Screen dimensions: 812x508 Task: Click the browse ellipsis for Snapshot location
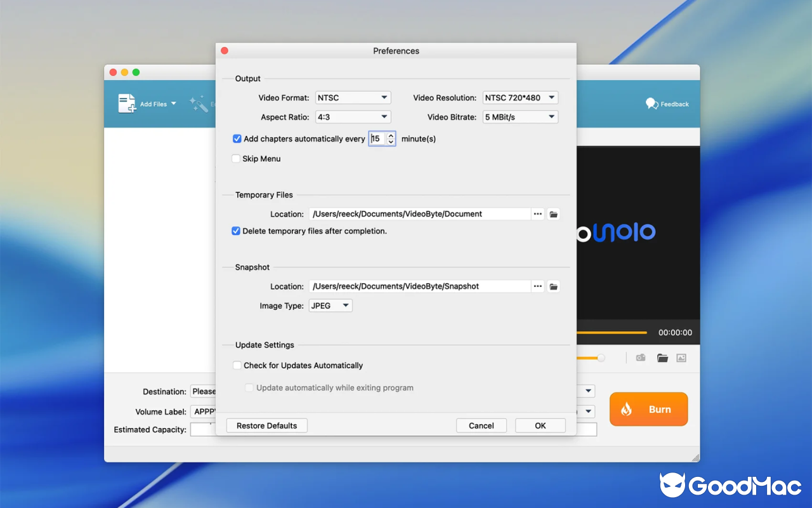click(x=537, y=286)
